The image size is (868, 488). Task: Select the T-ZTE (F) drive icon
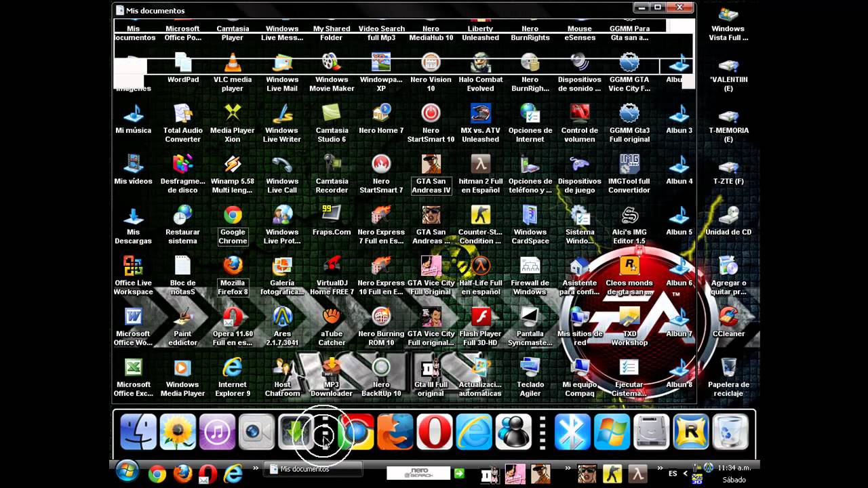[728, 171]
